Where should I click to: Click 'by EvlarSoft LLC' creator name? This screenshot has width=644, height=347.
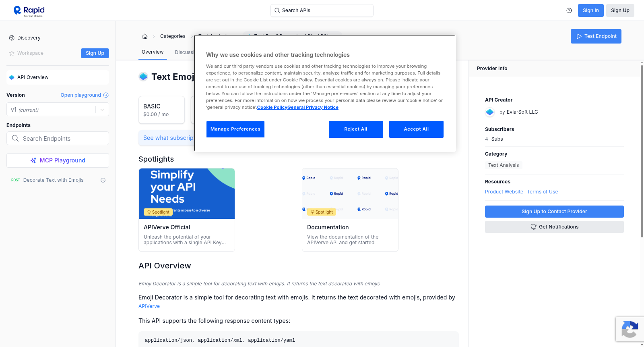pyautogui.click(x=518, y=112)
